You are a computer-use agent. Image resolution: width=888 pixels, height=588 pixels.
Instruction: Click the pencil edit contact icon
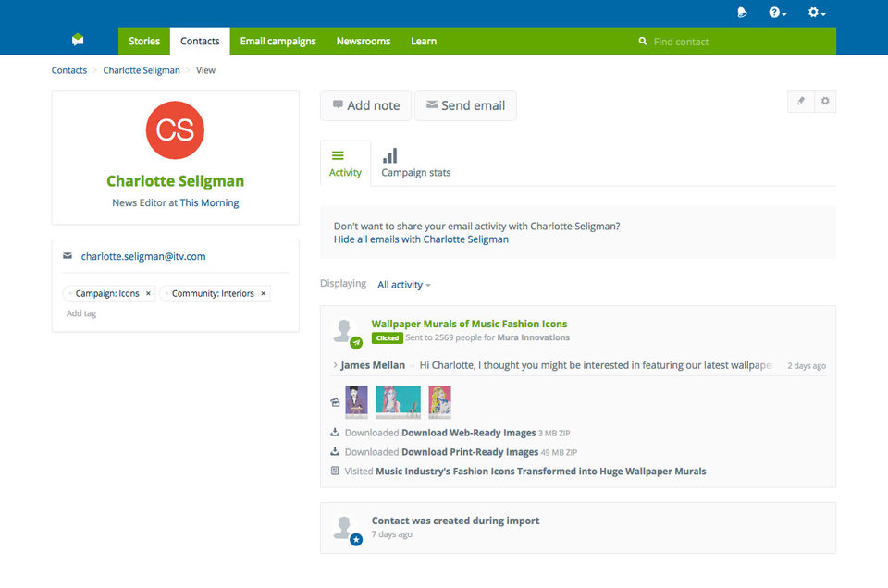[x=801, y=102]
